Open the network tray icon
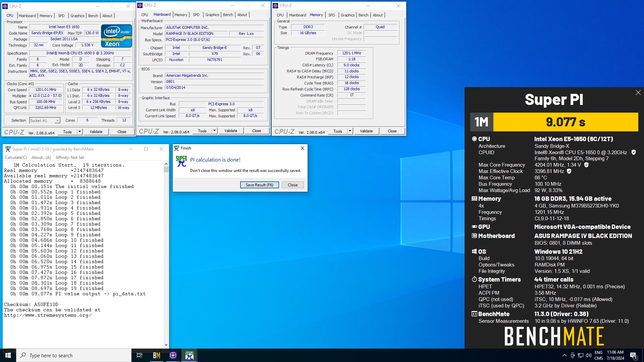Image resolution: width=644 pixels, height=362 pixels. coord(581,355)
